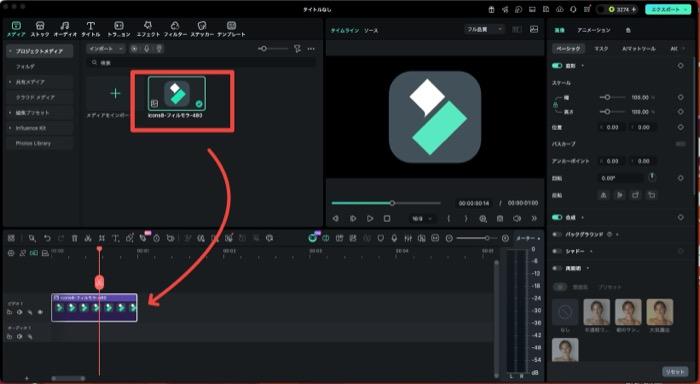Click the microphone voiceover icon in media panel
The image size is (700, 384).
(x=146, y=49)
